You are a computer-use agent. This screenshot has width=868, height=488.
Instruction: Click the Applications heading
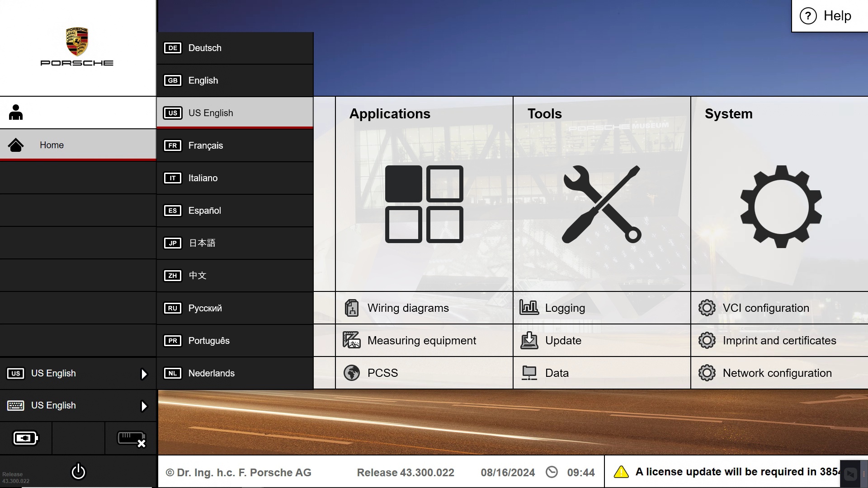tap(390, 114)
